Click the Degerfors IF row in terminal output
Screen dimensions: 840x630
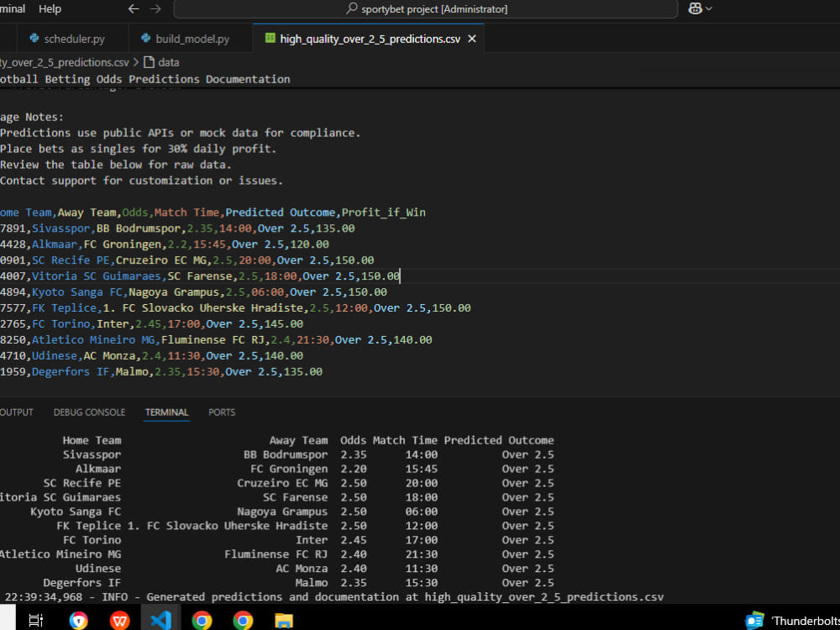pos(298,582)
